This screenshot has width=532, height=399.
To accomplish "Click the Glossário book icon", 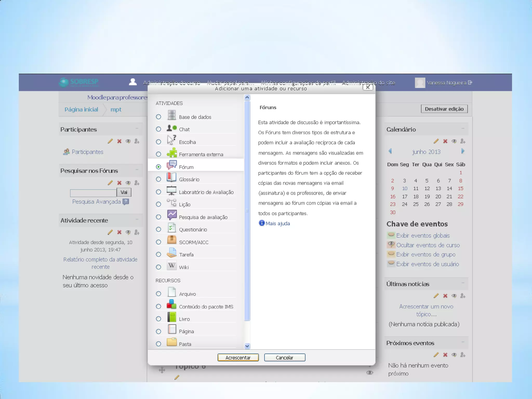I will click(x=171, y=177).
